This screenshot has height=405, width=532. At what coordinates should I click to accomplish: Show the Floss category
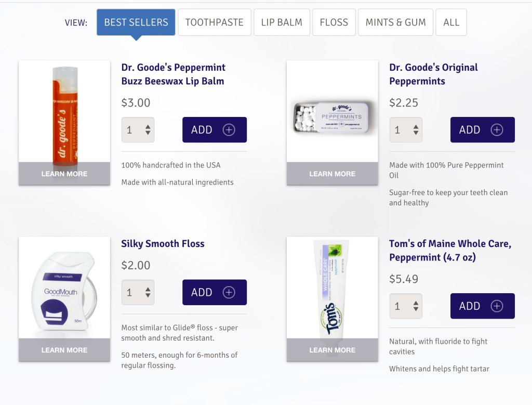pos(334,22)
